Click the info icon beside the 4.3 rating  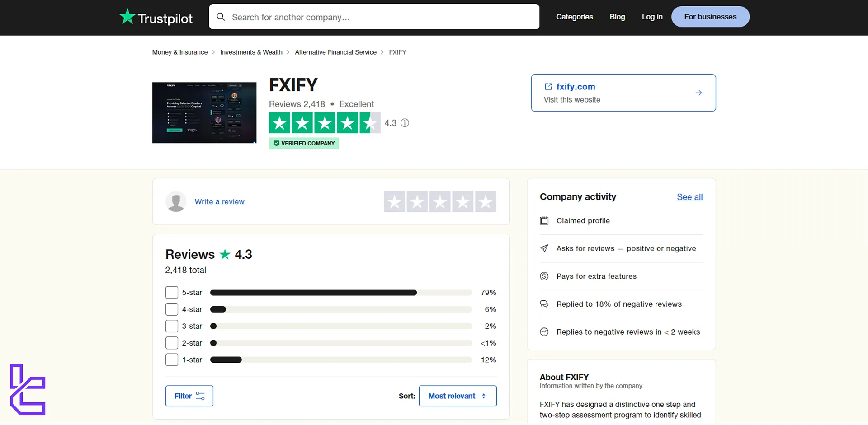click(405, 123)
